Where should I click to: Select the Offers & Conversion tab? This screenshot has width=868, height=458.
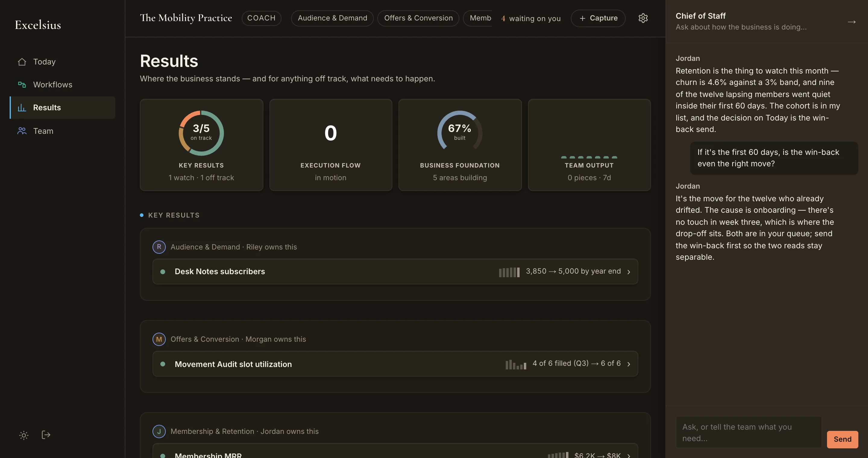coord(418,18)
